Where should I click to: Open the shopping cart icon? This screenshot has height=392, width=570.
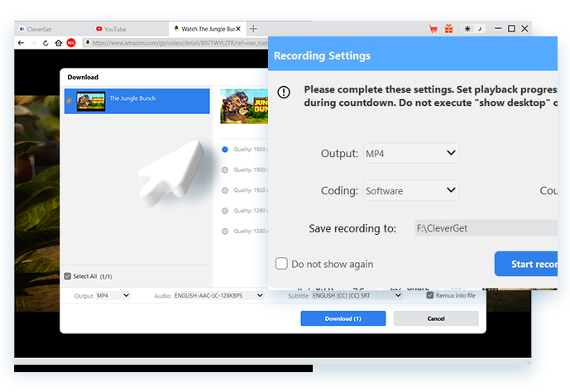tap(433, 29)
